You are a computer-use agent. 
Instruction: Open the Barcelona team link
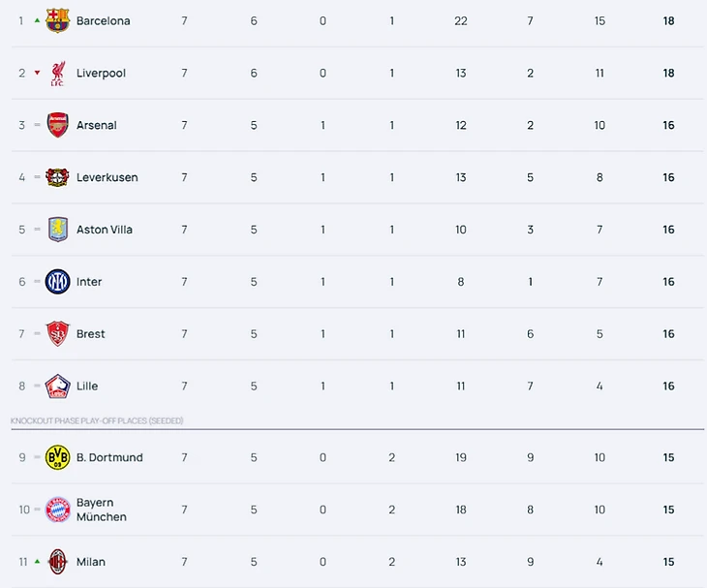(x=103, y=20)
